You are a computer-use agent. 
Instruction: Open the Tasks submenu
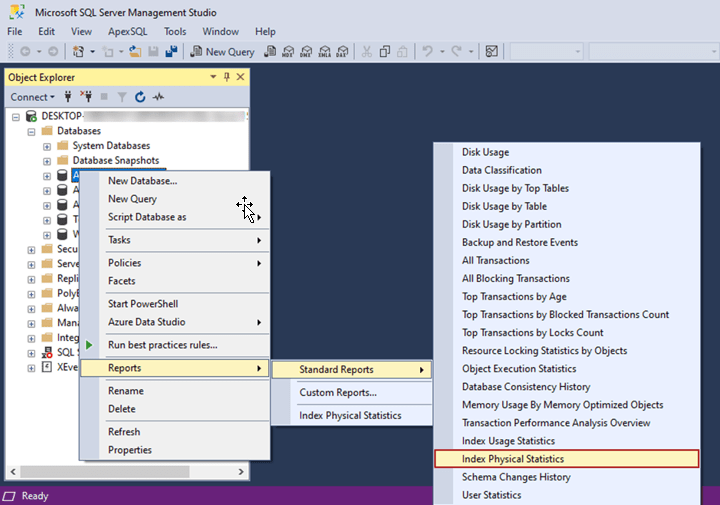pos(174,240)
